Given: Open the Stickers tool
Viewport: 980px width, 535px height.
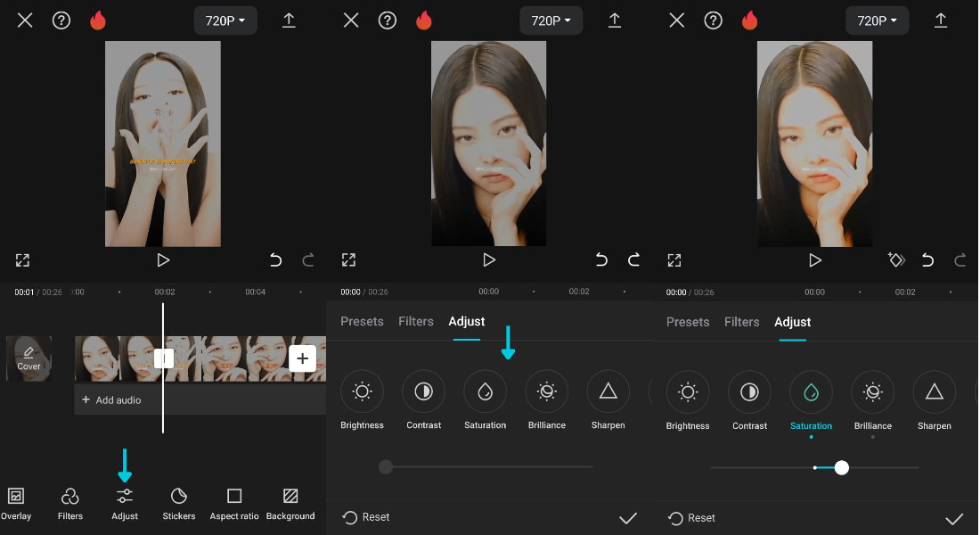Looking at the screenshot, I should (179, 505).
